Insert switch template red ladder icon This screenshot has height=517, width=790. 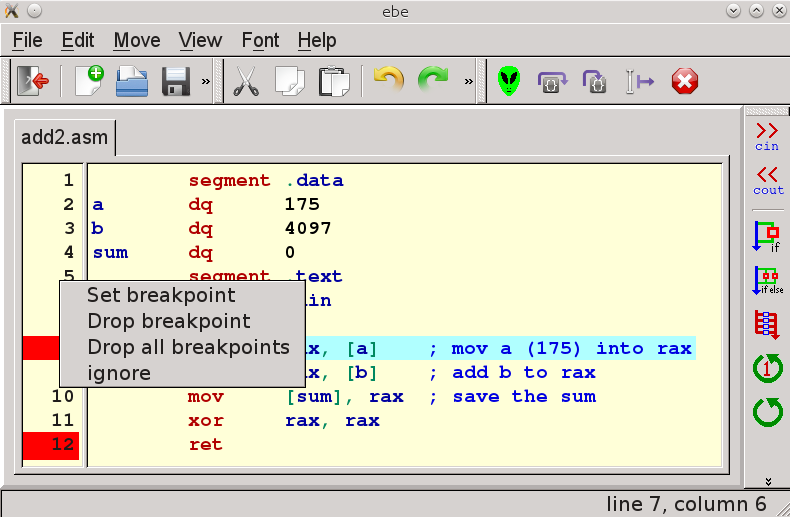point(767,325)
